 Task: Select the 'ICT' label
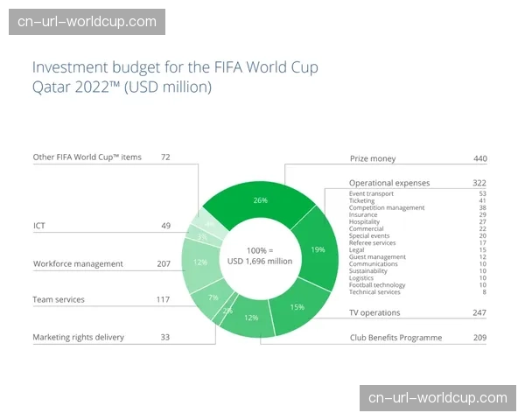[x=38, y=226]
